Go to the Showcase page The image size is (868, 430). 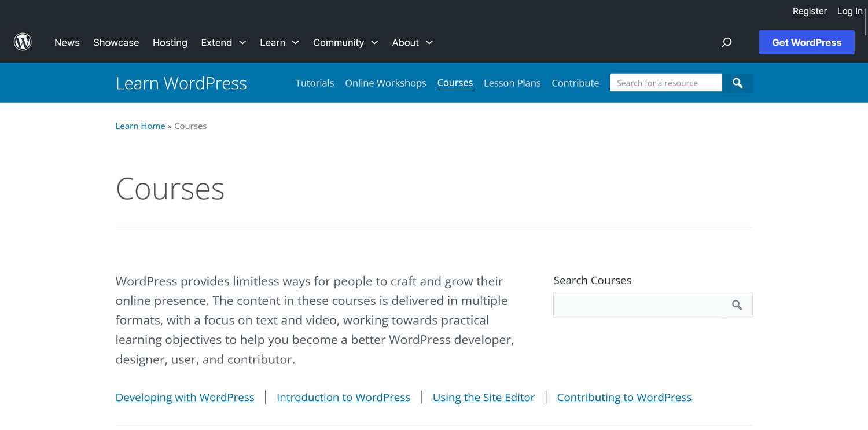tap(116, 42)
